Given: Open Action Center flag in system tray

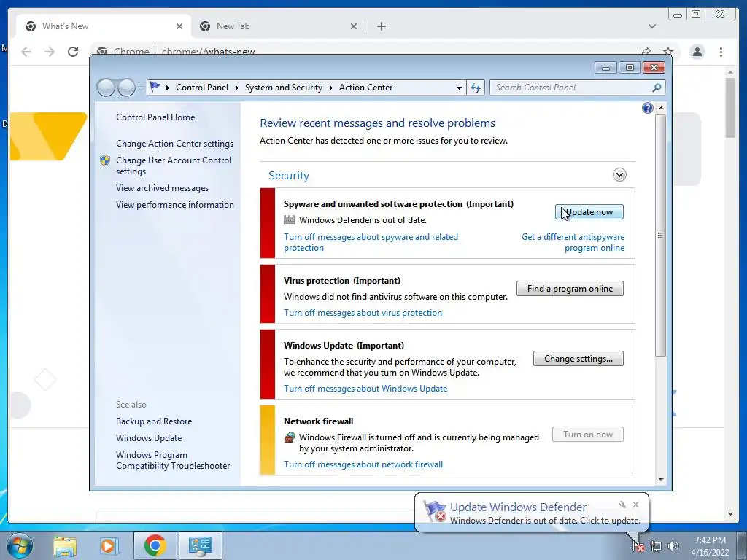Looking at the screenshot, I should tap(638, 546).
